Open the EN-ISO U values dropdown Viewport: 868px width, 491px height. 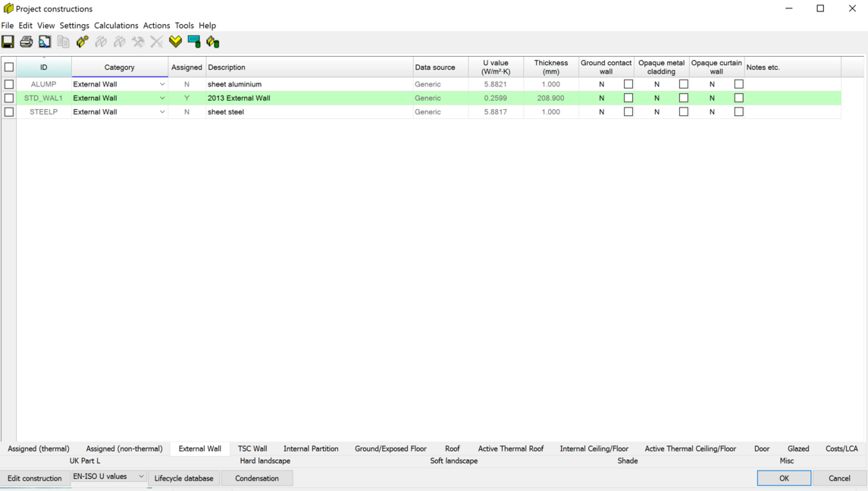pyautogui.click(x=141, y=477)
